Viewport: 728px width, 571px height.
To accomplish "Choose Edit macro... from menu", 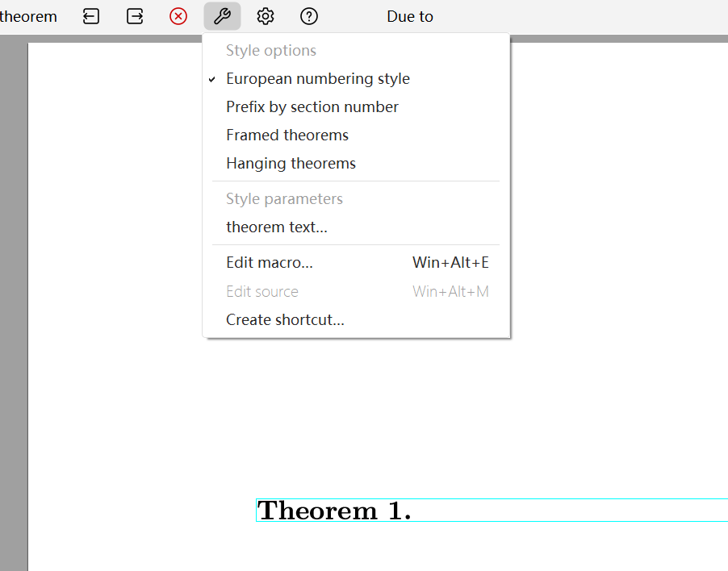I will (x=270, y=263).
